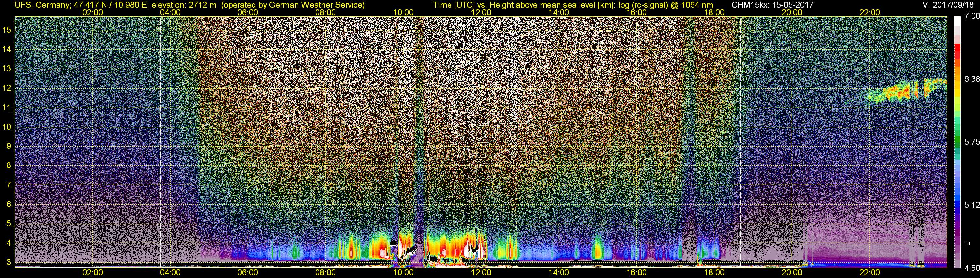Screen dimensions: 980x278
Task: Click the 12:00 label on the top time axis
Action: (x=481, y=12)
